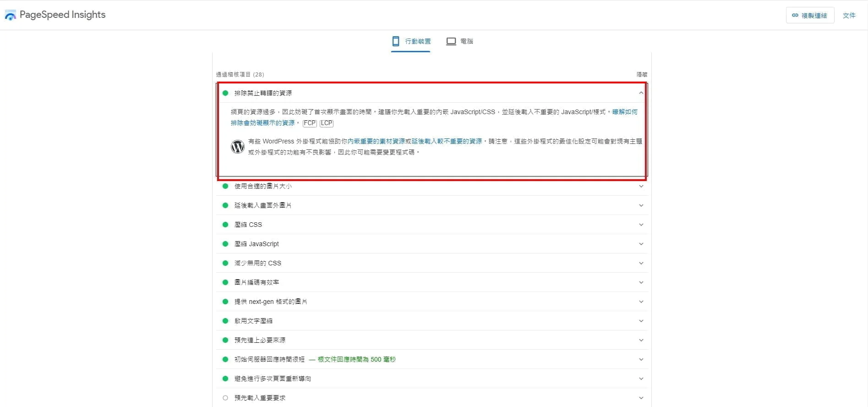This screenshot has width=868, height=407.
Task: Click green status dot beside 排除禁止轉譯的資源
Action: pos(225,93)
